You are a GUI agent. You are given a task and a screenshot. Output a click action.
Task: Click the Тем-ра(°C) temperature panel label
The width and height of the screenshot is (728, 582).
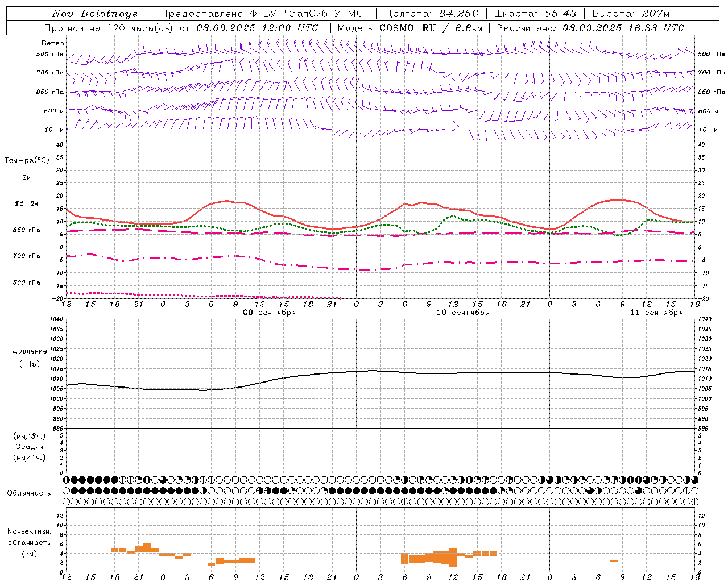[27, 161]
